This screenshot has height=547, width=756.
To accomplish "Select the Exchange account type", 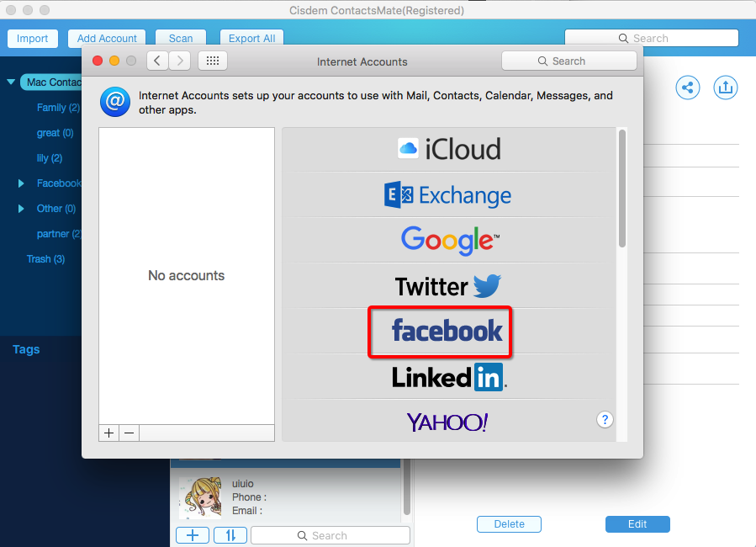I will pyautogui.click(x=449, y=195).
